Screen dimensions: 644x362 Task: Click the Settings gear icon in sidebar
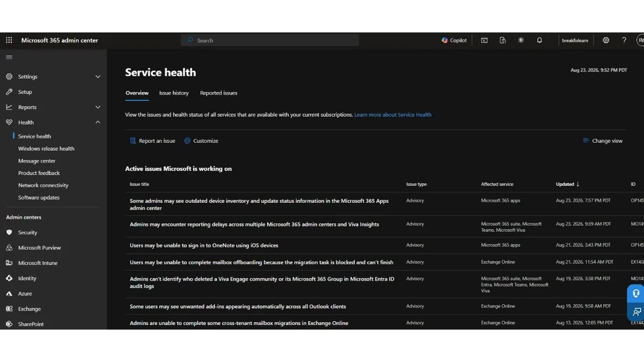pos(9,77)
